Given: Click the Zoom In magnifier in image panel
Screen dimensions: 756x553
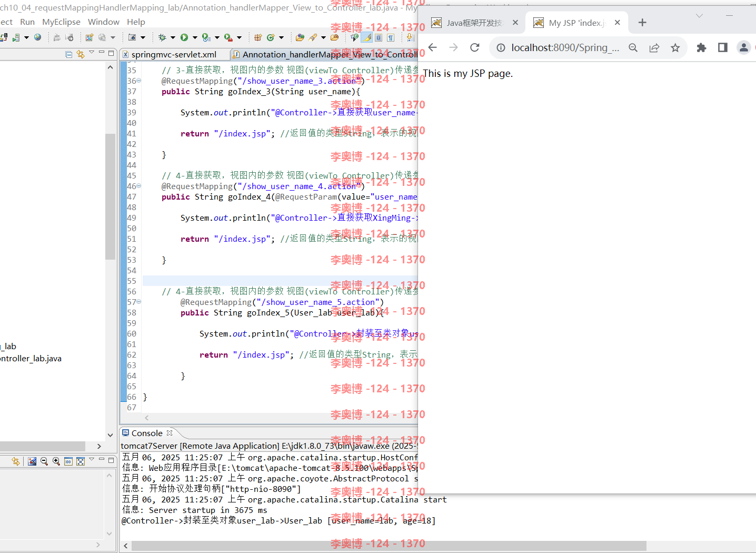Looking at the screenshot, I should [x=56, y=461].
